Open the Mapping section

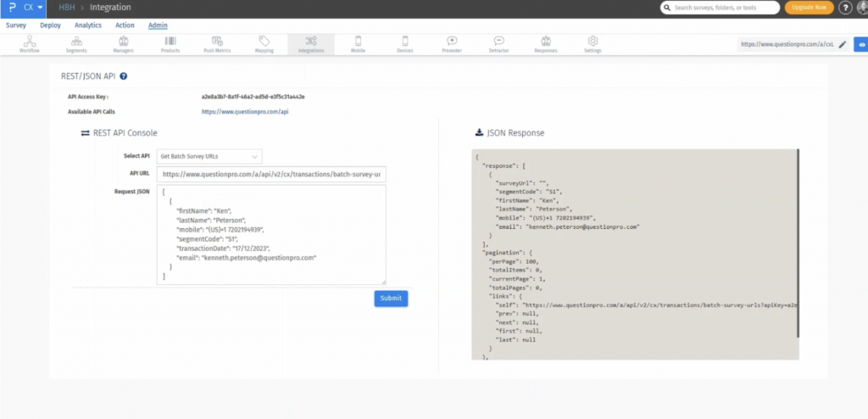[x=264, y=44]
